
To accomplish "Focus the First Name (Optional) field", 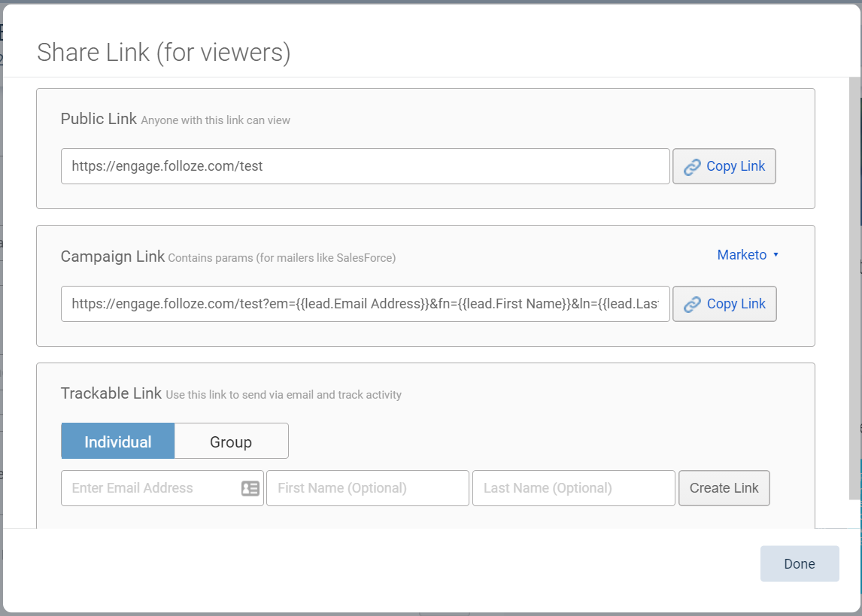I will (x=367, y=488).
